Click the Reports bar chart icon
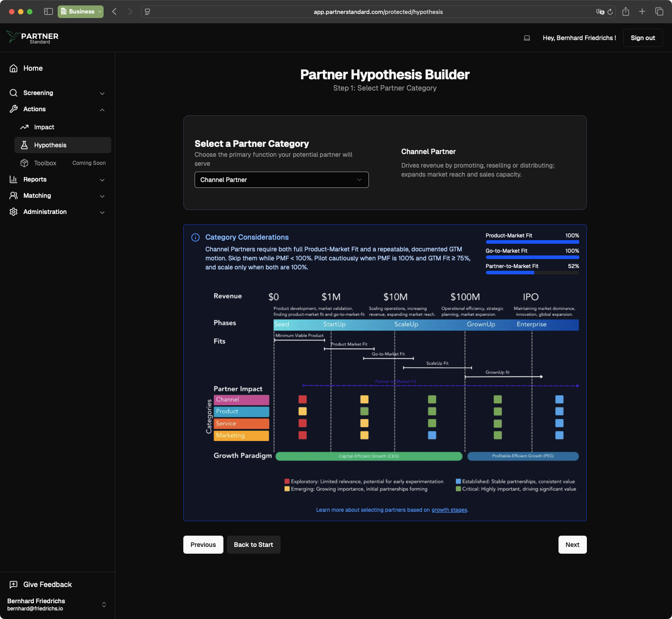 pyautogui.click(x=14, y=179)
